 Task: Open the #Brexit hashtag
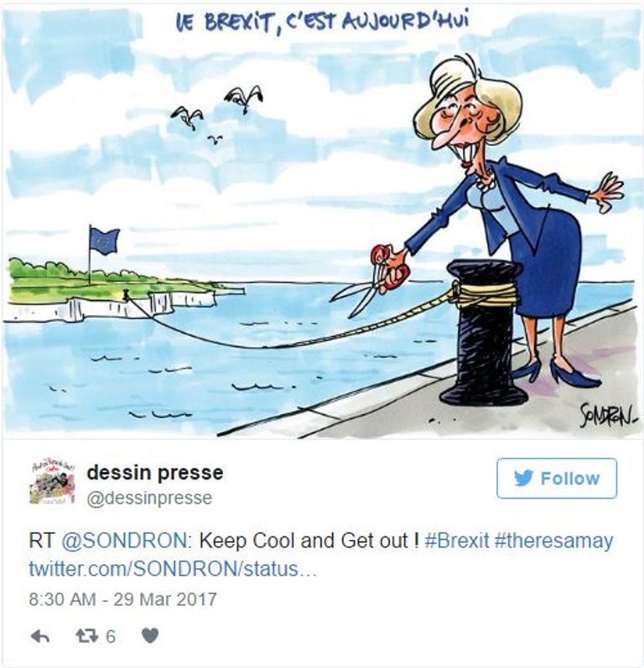pyautogui.click(x=457, y=541)
